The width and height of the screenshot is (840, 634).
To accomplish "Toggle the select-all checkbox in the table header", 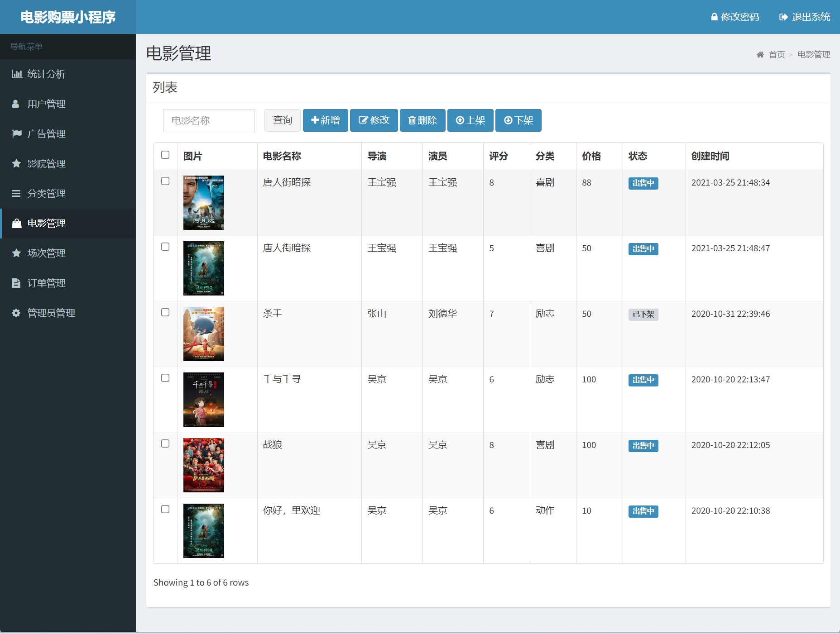I will coord(165,155).
